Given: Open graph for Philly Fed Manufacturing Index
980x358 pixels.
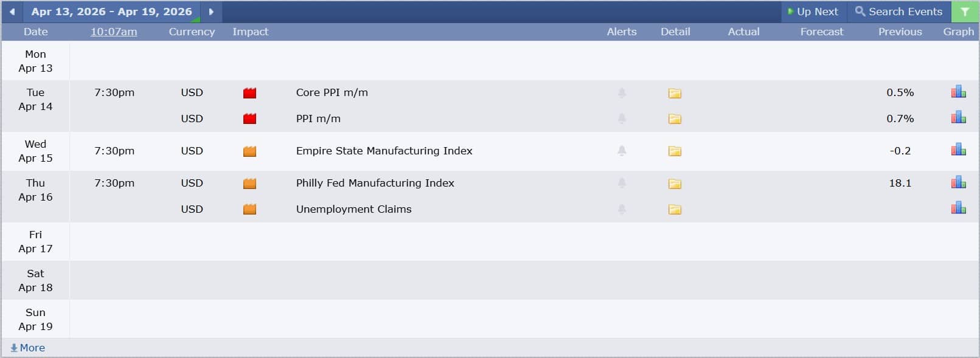Looking at the screenshot, I should [959, 182].
